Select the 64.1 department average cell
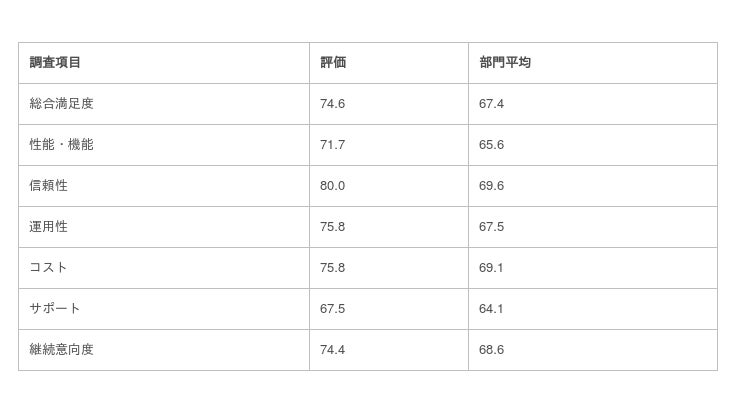The height and width of the screenshot is (411, 740). pyautogui.click(x=491, y=309)
